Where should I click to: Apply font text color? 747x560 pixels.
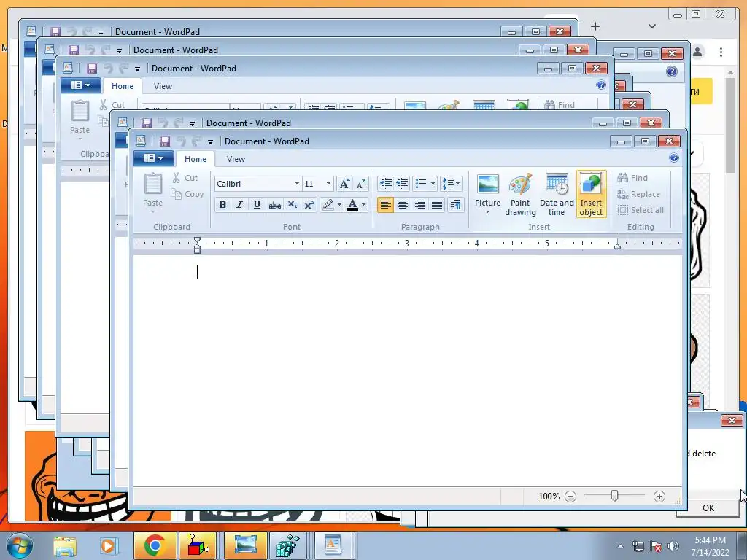coord(352,205)
